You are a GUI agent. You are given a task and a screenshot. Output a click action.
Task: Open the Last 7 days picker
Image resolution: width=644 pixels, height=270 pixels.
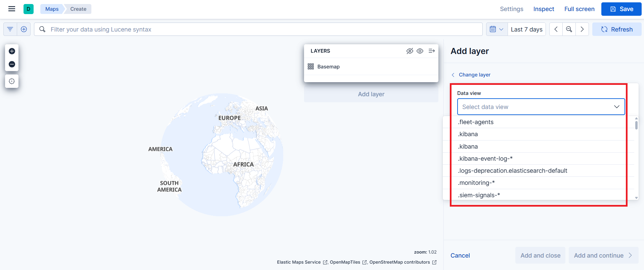(526, 29)
